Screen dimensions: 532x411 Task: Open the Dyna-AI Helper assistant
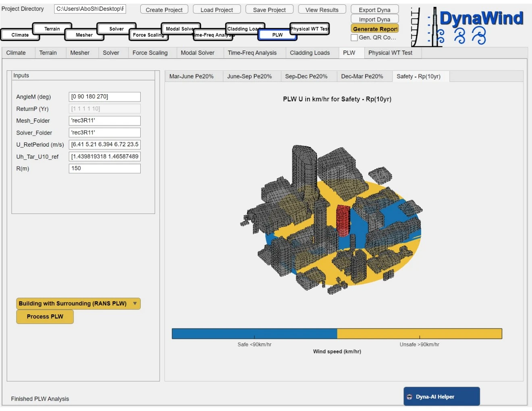pyautogui.click(x=442, y=396)
